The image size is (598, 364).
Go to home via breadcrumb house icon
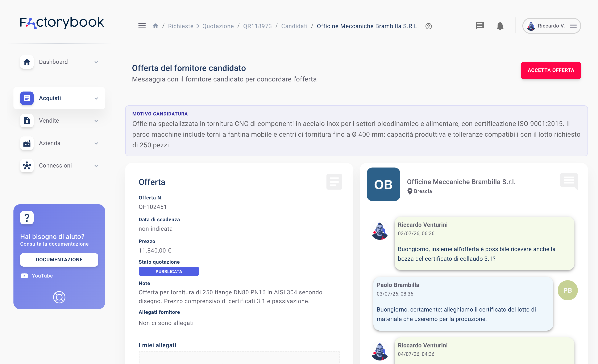(x=155, y=26)
